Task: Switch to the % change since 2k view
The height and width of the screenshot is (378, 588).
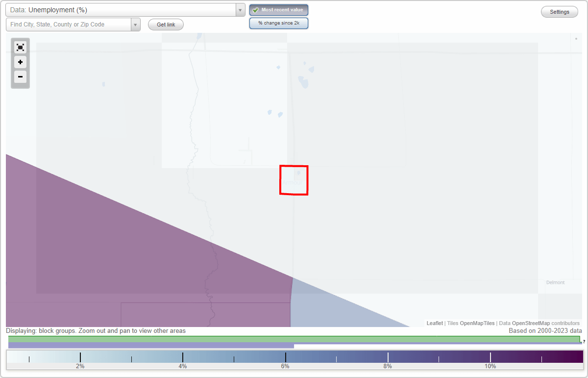Action: pos(278,23)
